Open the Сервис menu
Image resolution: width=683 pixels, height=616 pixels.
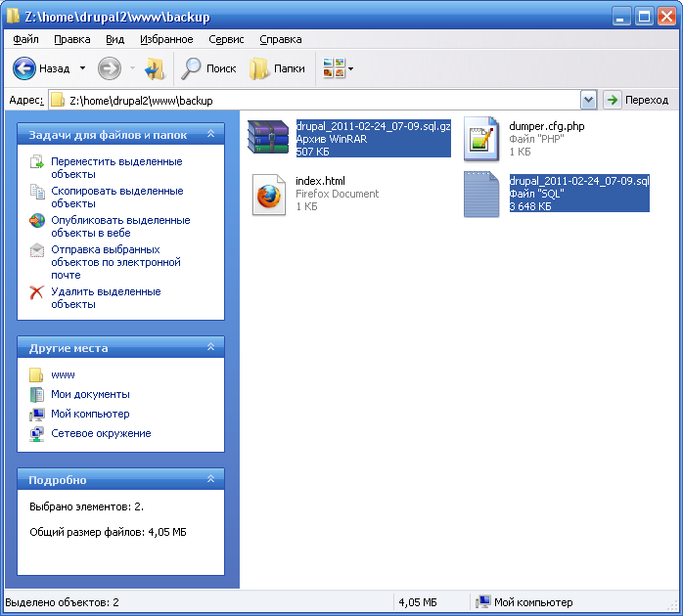[226, 39]
